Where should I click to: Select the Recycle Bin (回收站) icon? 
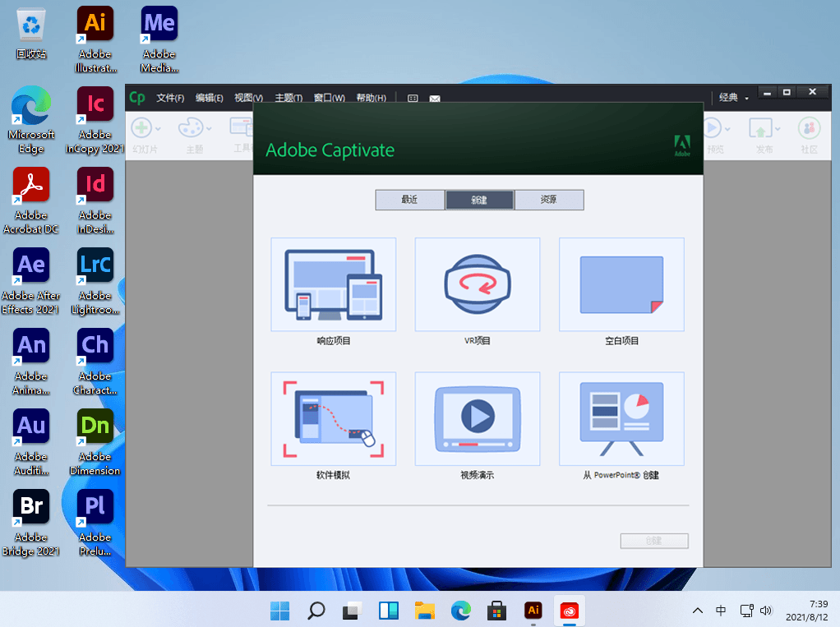[31, 33]
